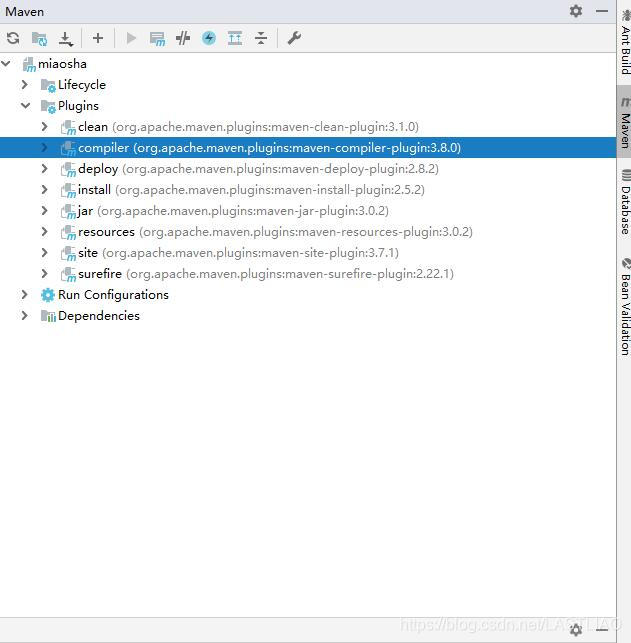
Task: Expand the resources plugin node
Action: click(44, 232)
